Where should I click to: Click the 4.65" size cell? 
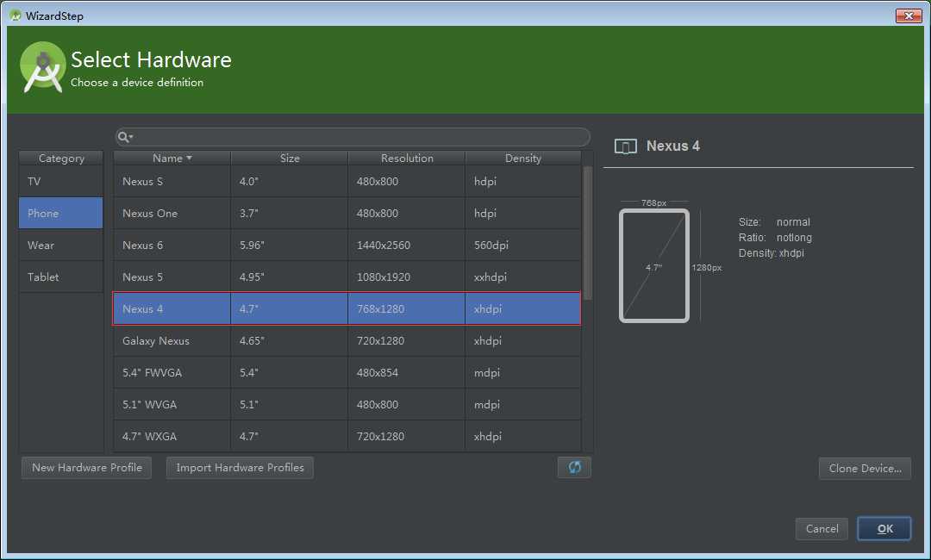tap(289, 340)
